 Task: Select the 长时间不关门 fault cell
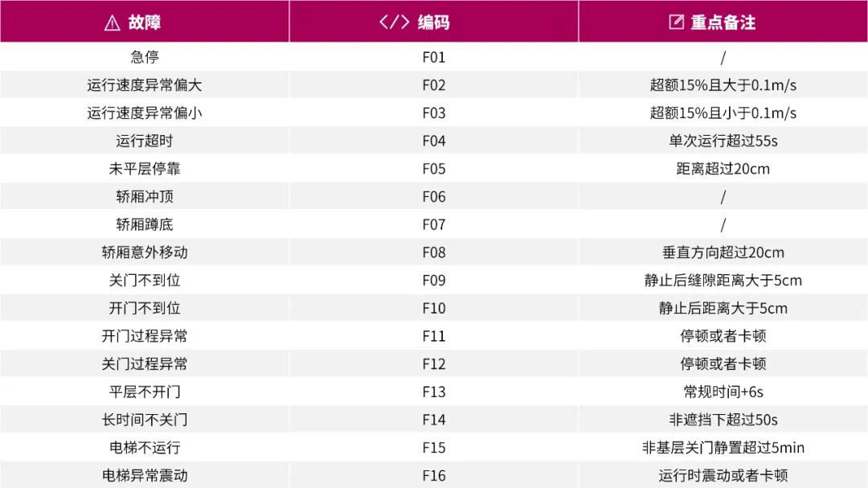coord(145,420)
